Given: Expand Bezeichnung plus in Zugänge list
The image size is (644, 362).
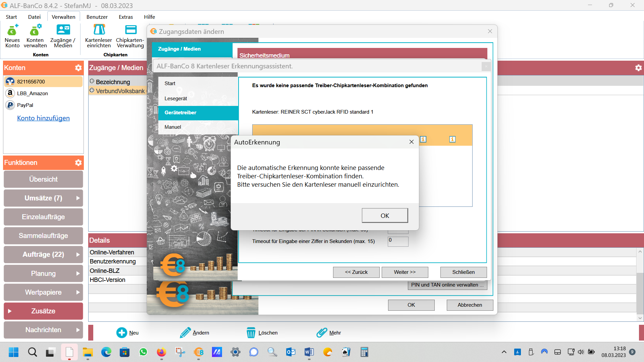Looking at the screenshot, I should [x=92, y=81].
